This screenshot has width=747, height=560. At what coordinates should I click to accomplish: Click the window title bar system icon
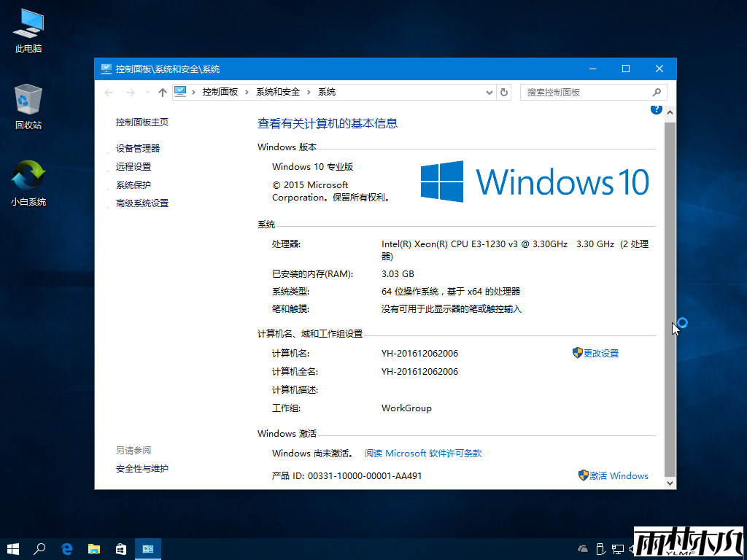pos(107,69)
